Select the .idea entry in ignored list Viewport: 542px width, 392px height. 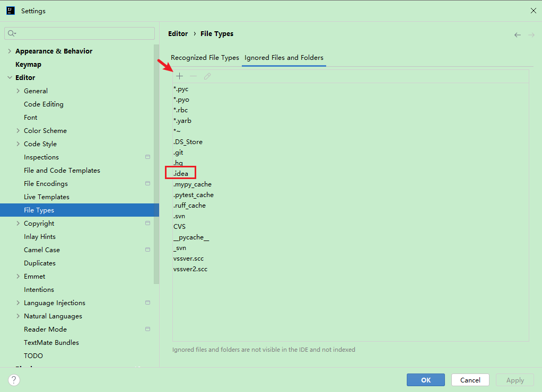coord(181,174)
